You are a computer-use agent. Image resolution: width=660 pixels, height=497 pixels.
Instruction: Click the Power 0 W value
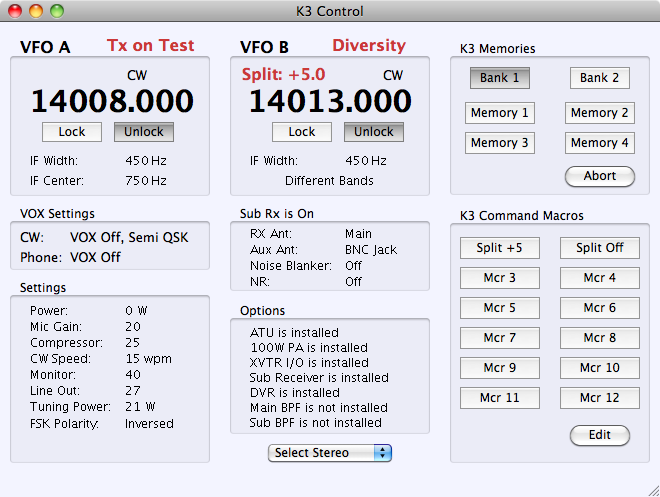[x=136, y=311]
